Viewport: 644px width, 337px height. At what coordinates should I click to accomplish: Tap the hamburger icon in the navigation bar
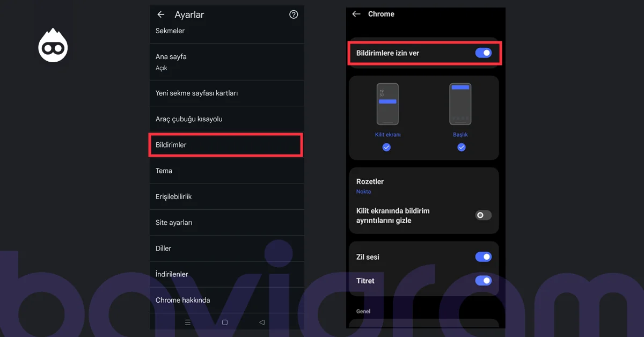[187, 322]
